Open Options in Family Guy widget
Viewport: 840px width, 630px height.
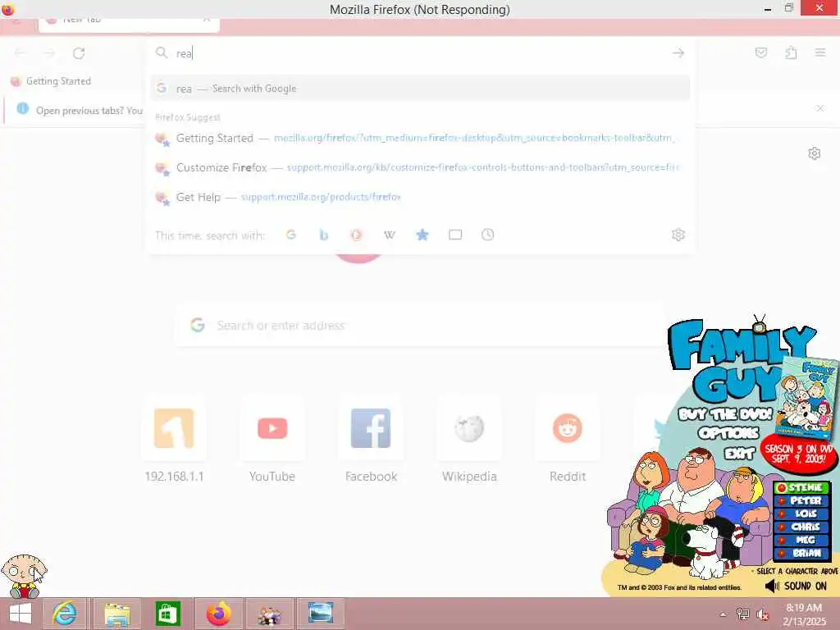pyautogui.click(x=728, y=433)
